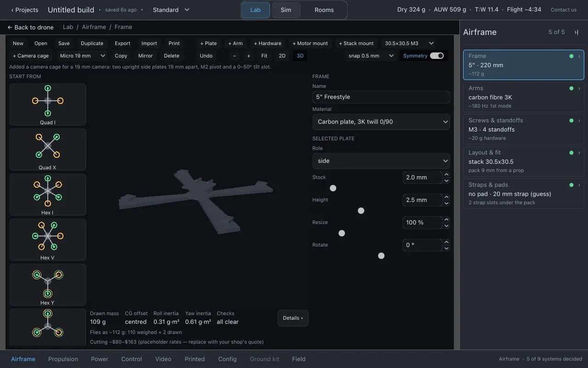Go to the Video bottom tab

click(163, 359)
